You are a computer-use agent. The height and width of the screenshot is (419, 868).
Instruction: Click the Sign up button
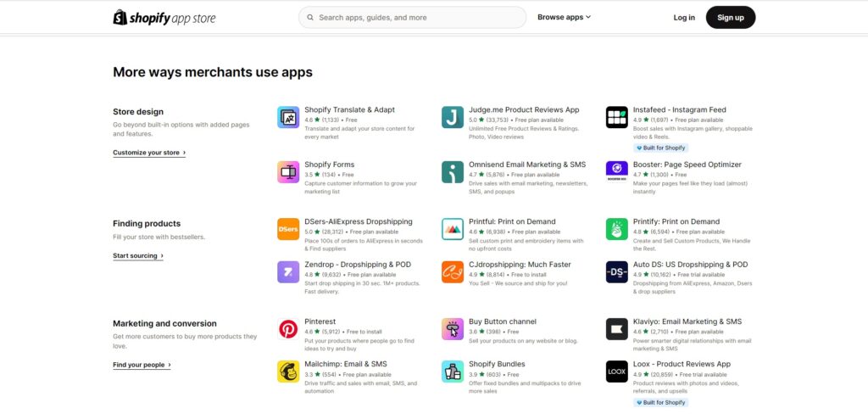(x=731, y=17)
